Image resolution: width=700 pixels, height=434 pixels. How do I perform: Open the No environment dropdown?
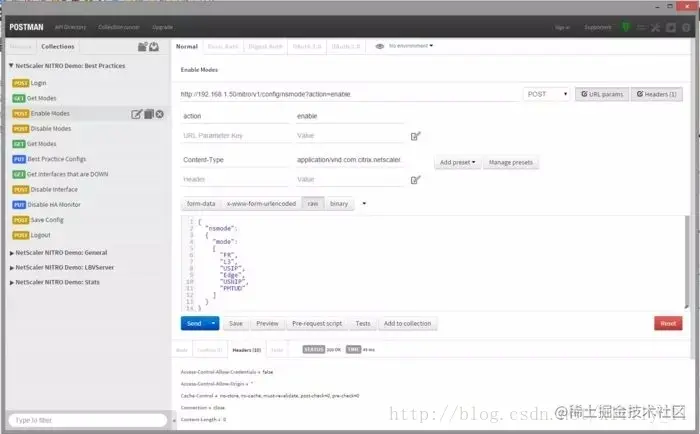[x=411, y=46]
